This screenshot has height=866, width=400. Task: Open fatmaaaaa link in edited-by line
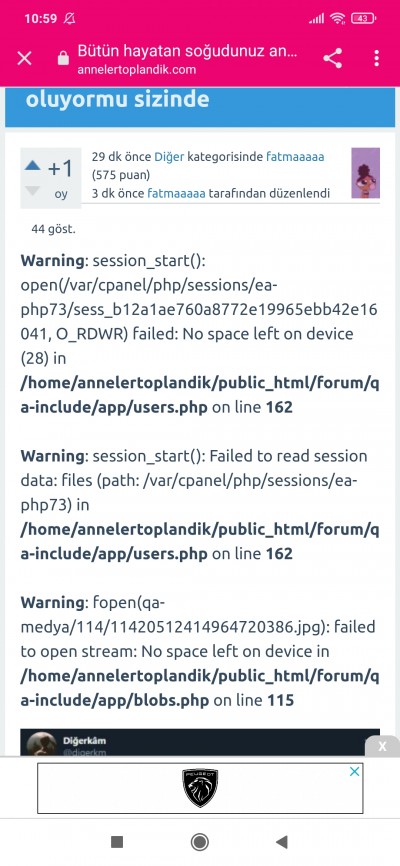point(176,193)
